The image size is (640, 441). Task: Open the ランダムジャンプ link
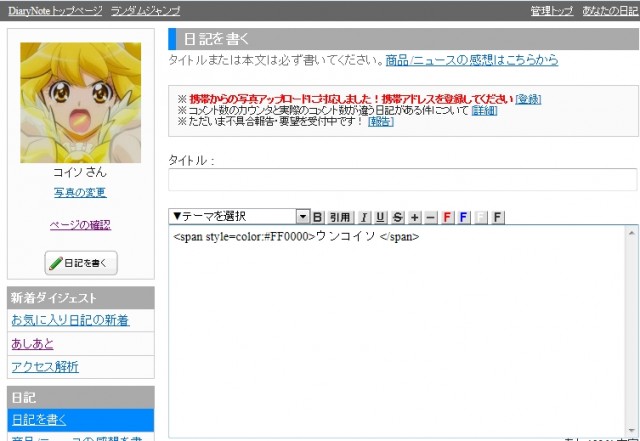(145, 11)
